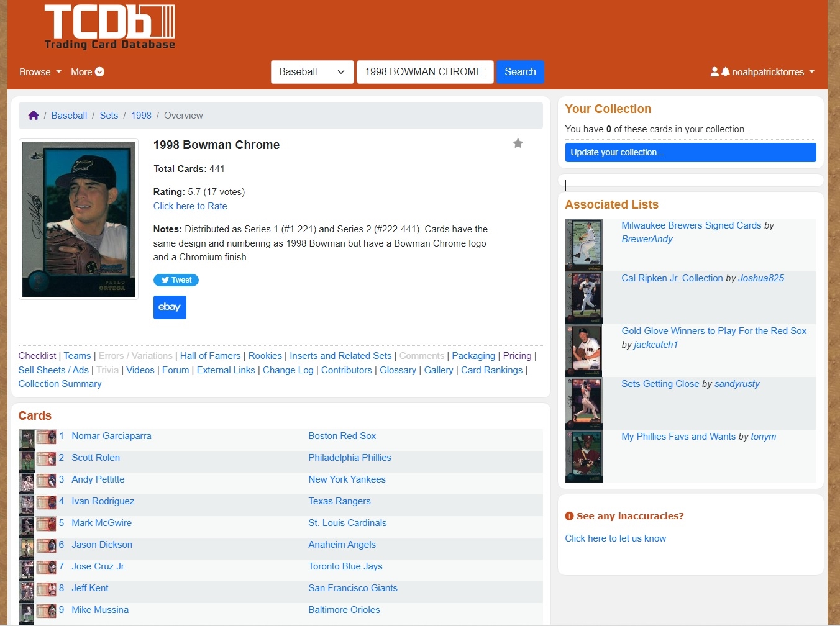Open sandyrusty user profile link
Viewport: 840px width, 626px height.
(737, 384)
